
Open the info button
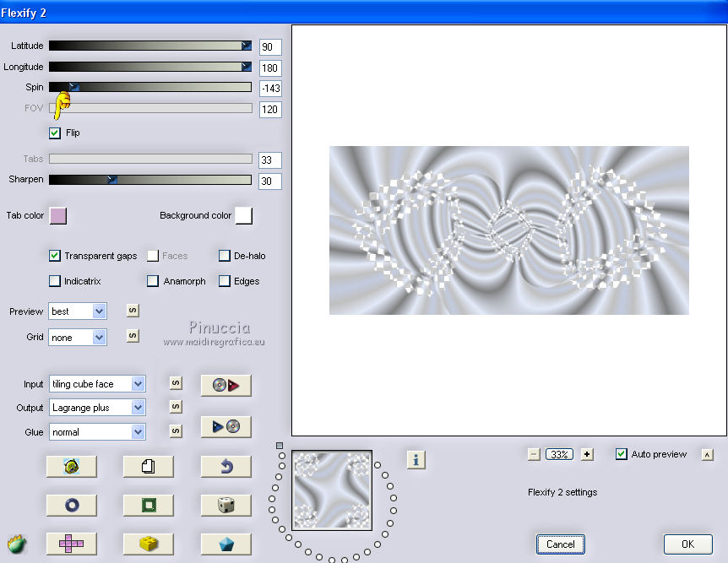(x=416, y=460)
